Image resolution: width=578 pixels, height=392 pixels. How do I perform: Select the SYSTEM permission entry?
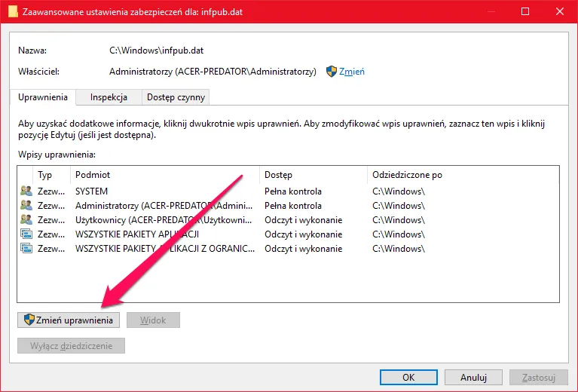tap(288, 191)
